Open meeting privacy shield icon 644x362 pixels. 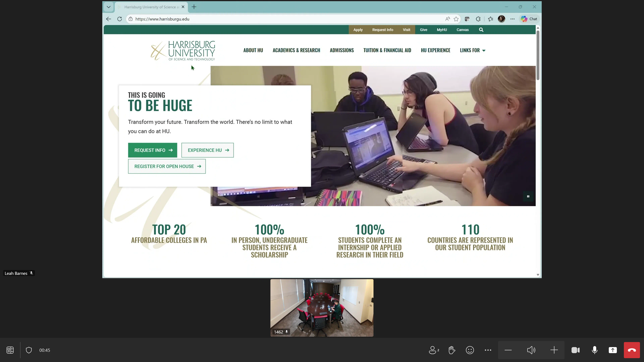pos(29,350)
